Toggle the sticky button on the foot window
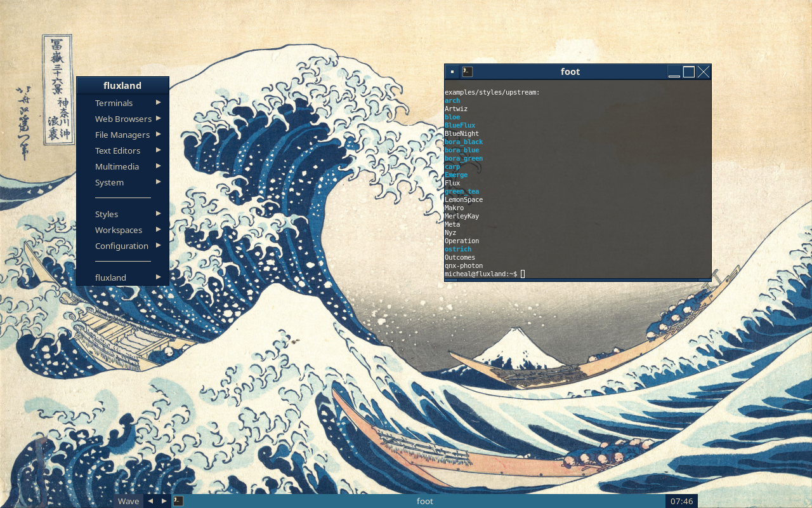This screenshot has height=508, width=812. (452, 72)
